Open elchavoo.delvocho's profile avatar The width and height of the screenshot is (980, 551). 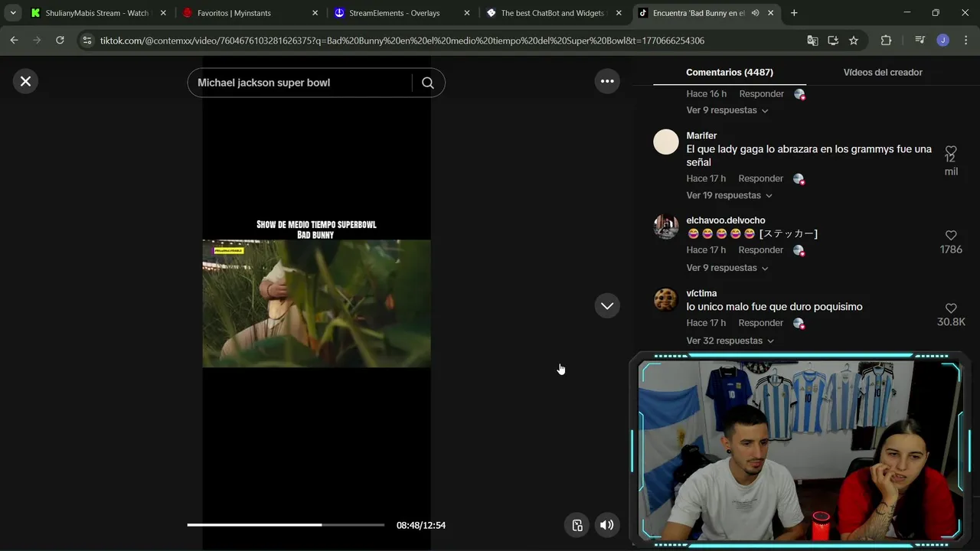tap(666, 227)
